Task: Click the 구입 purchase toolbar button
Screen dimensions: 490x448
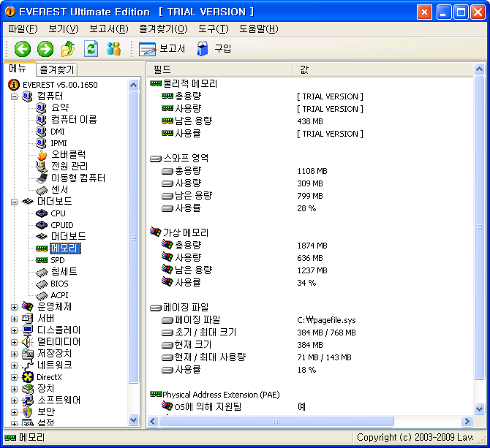Action: (214, 49)
